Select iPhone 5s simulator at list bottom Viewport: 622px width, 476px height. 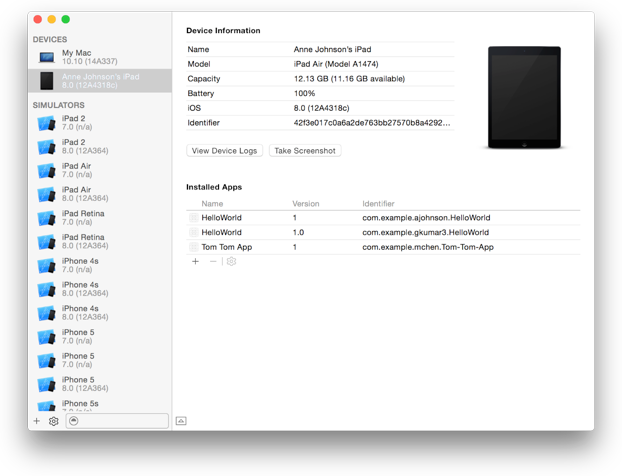(x=100, y=405)
